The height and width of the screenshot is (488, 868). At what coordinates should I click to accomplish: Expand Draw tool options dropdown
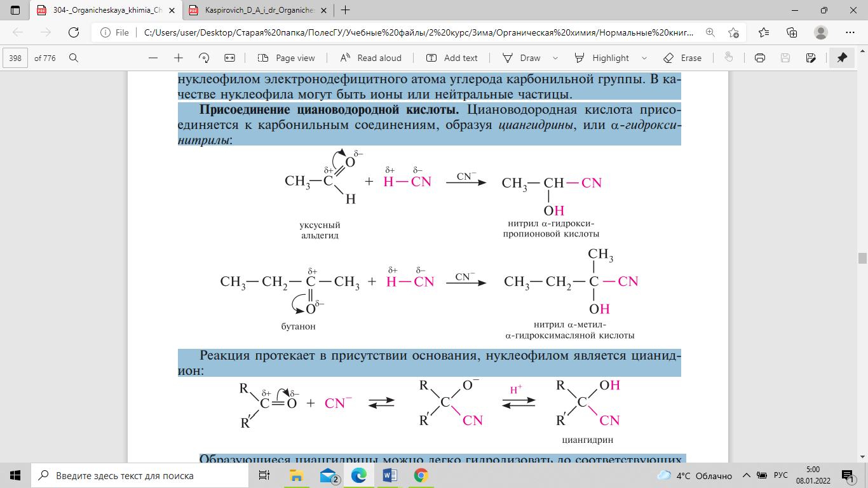coord(555,58)
